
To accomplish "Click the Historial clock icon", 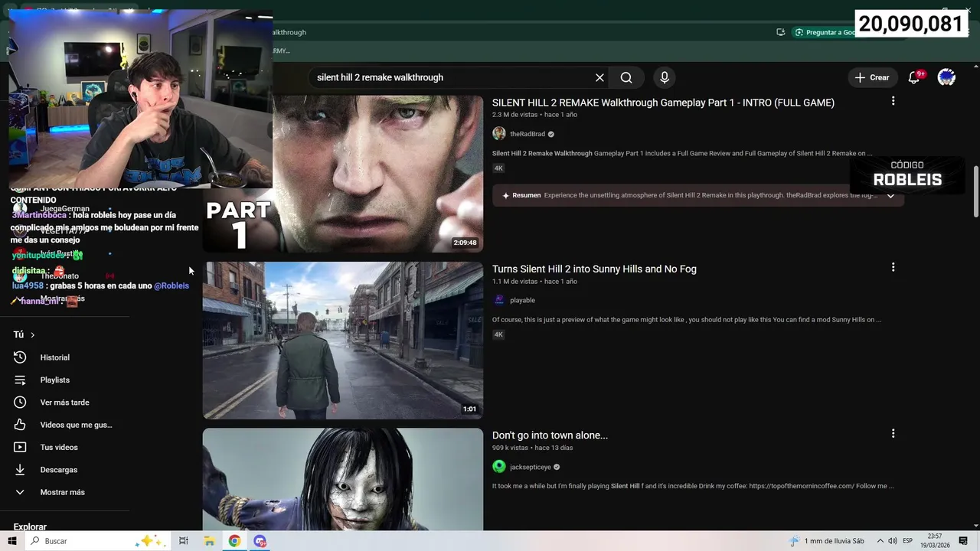I will point(20,357).
